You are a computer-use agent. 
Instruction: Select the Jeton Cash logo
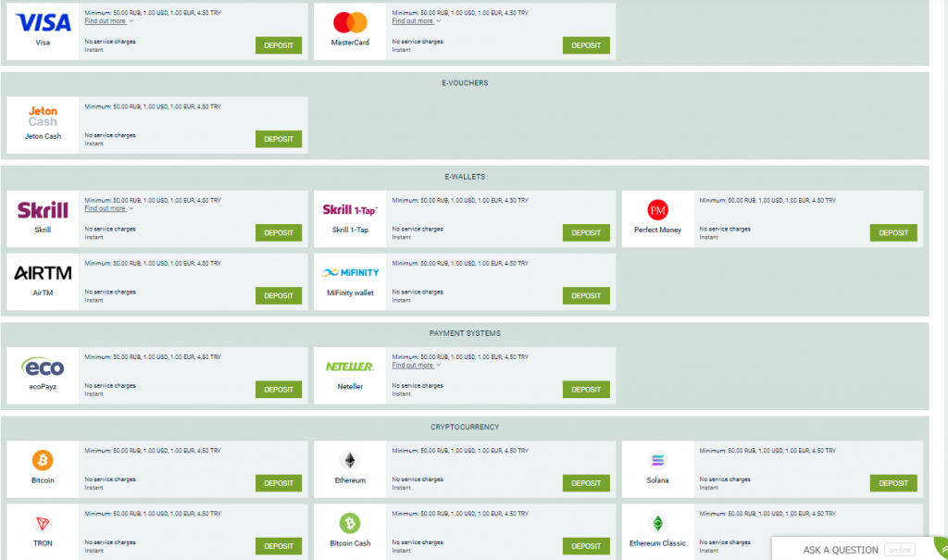click(x=43, y=116)
